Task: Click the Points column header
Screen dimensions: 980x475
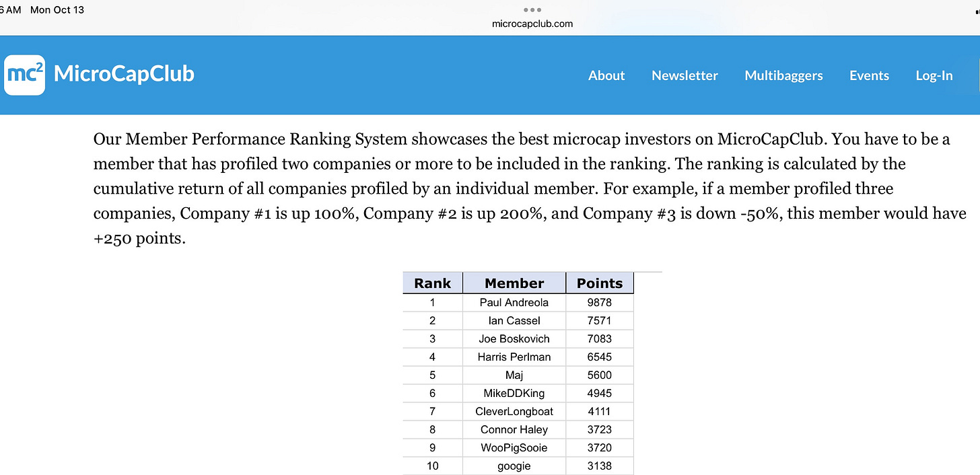Action: click(600, 283)
